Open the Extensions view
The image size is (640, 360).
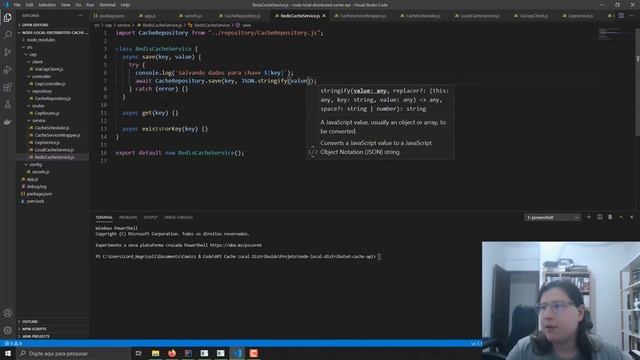(7, 87)
